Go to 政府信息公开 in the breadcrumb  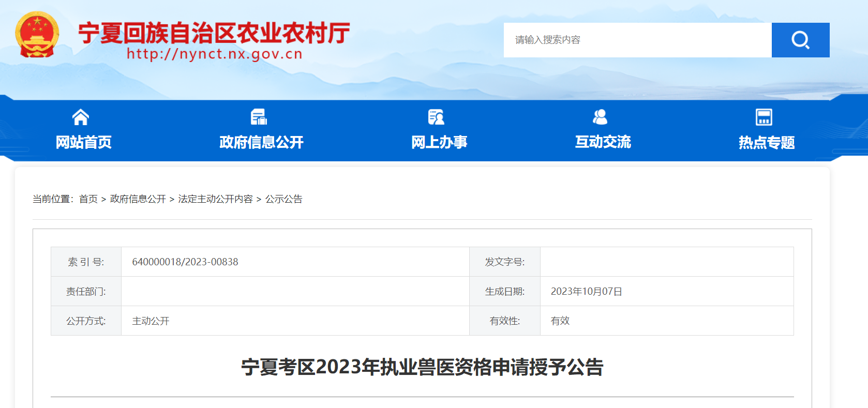[138, 199]
